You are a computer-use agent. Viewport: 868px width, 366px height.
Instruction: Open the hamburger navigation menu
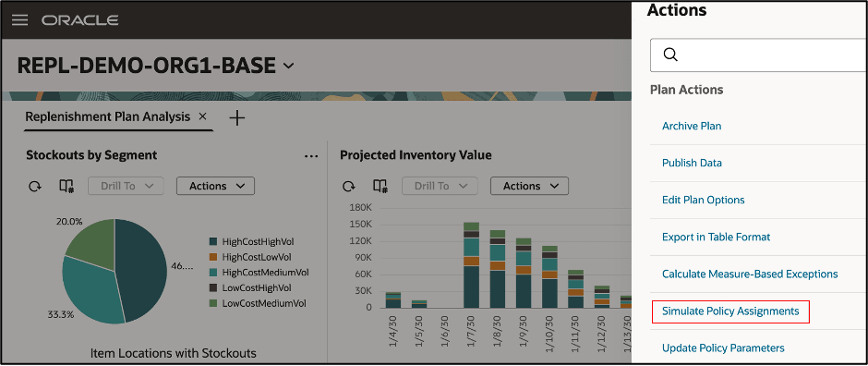point(20,20)
